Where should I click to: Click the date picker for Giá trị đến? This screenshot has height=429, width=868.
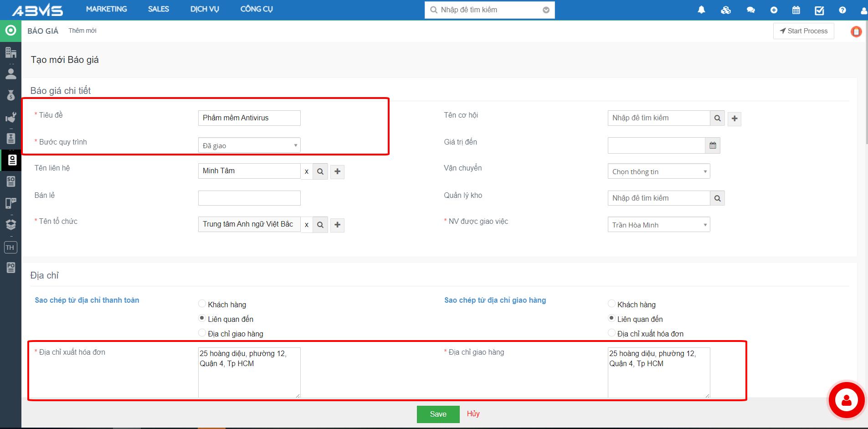click(713, 145)
